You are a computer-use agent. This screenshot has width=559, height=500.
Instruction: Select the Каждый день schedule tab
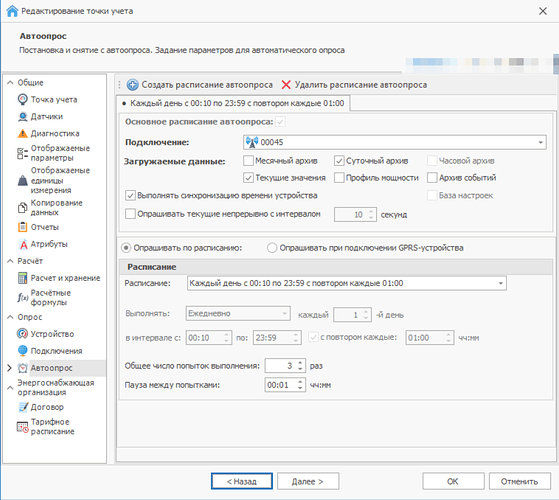234,103
